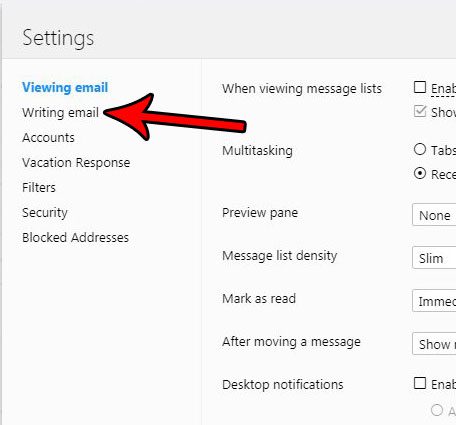Select the disabled radio under Desktop notifications
Screen dimensions: 456x425
[437, 410]
